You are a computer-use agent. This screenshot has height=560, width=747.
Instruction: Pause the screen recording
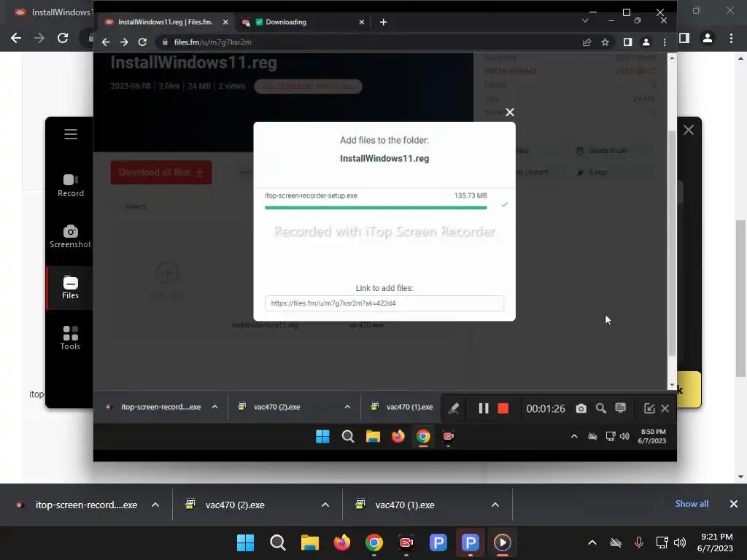(x=484, y=408)
